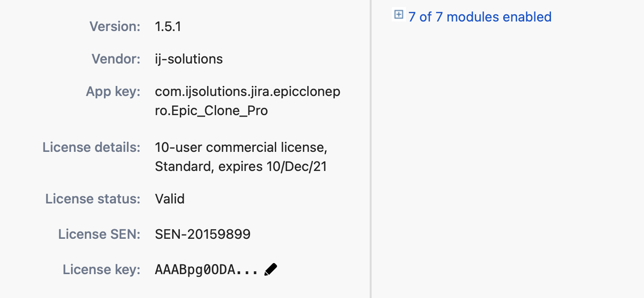
Task: Click the Vendor field label
Action: [116, 59]
